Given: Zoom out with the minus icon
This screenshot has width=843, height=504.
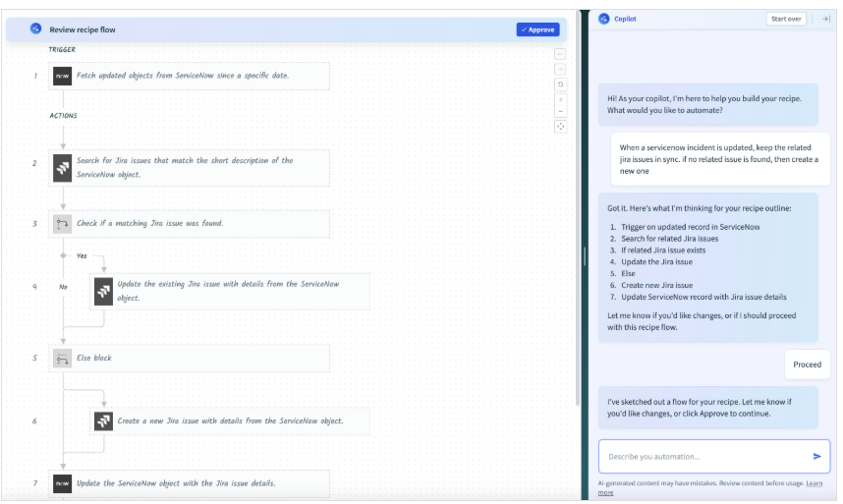Looking at the screenshot, I should pyautogui.click(x=560, y=111).
